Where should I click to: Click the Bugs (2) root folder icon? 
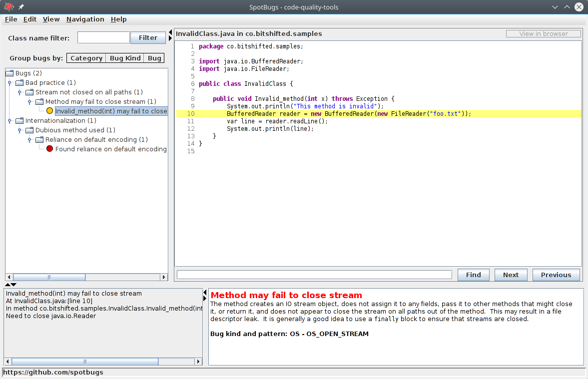[10, 73]
